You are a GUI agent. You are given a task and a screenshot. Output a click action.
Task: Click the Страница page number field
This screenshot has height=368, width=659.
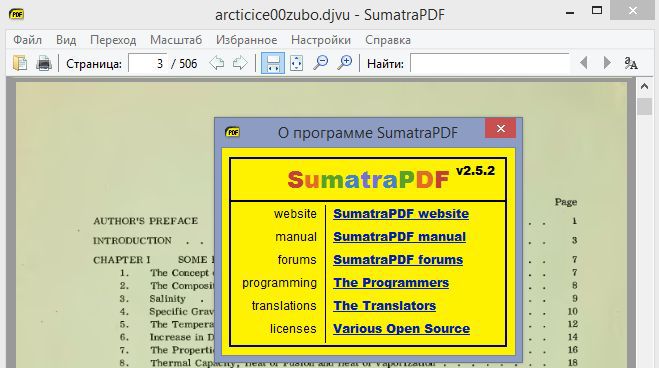point(148,63)
